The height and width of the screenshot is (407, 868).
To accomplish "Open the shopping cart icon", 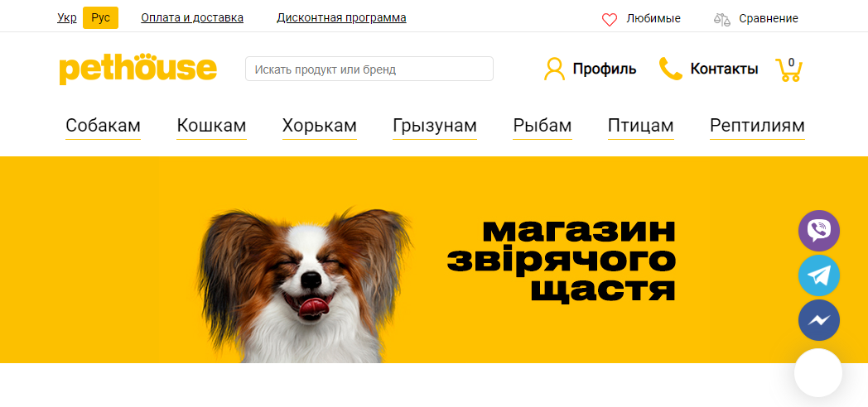I will pyautogui.click(x=788, y=69).
